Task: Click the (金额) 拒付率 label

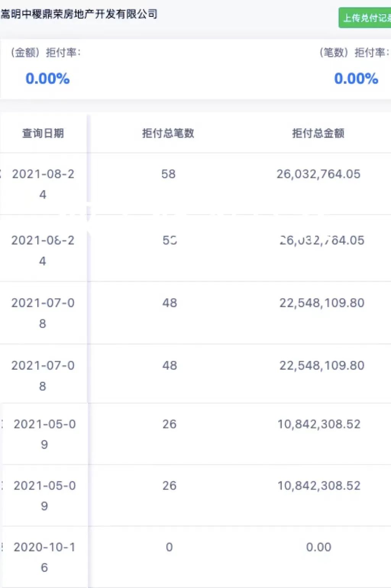Action: pyautogui.click(x=45, y=52)
